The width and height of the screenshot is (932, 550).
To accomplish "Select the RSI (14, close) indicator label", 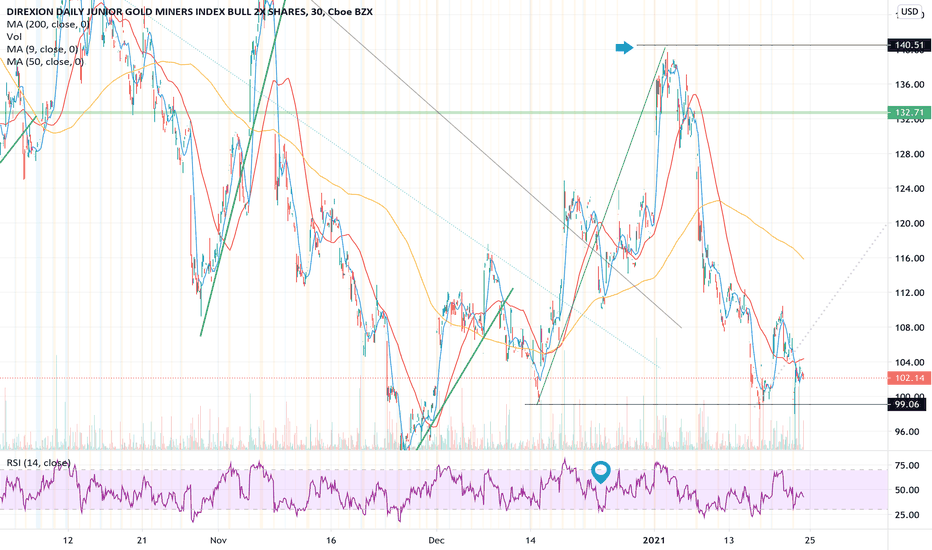I will 39,463.
